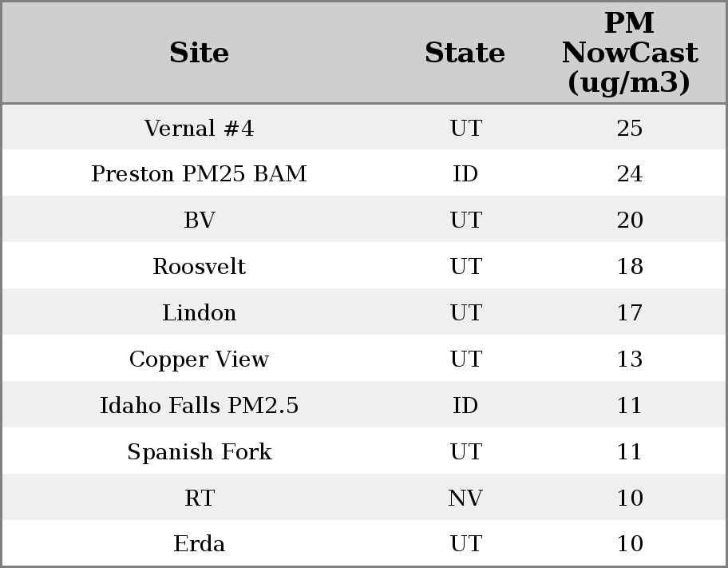Click the Site column header
The height and width of the screenshot is (568, 728).
200,53
